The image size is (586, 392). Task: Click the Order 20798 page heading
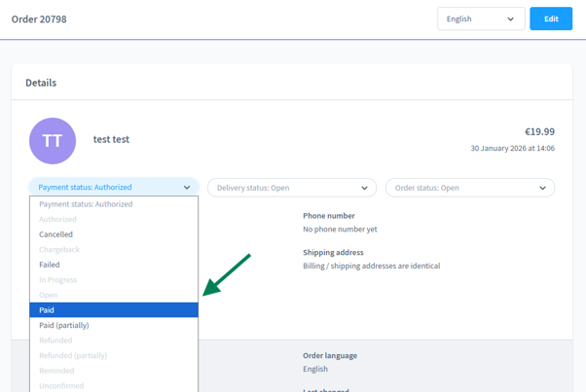point(39,18)
